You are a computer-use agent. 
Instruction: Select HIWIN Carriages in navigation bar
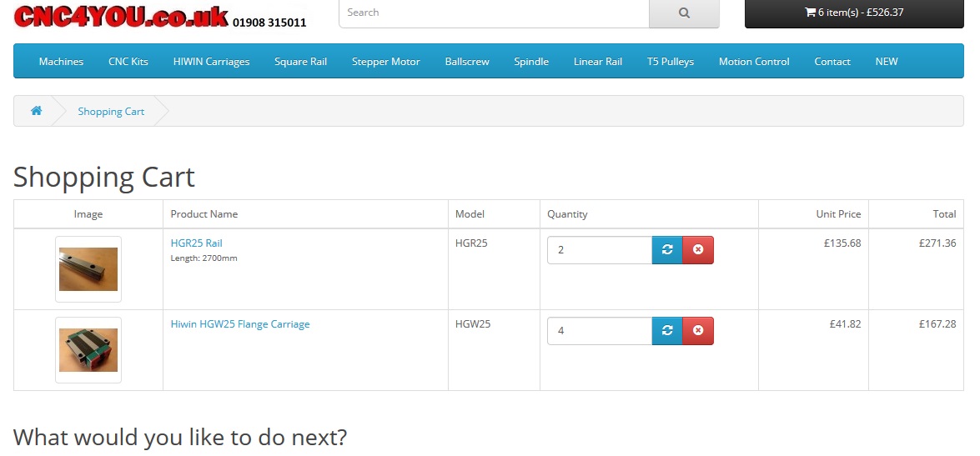211,62
